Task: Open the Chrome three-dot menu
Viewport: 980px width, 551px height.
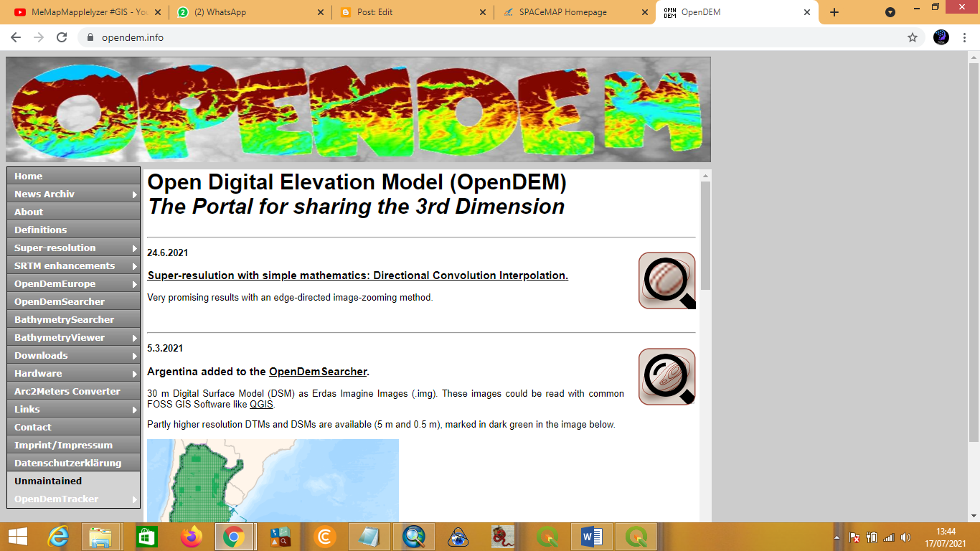Action: pyautogui.click(x=966, y=37)
